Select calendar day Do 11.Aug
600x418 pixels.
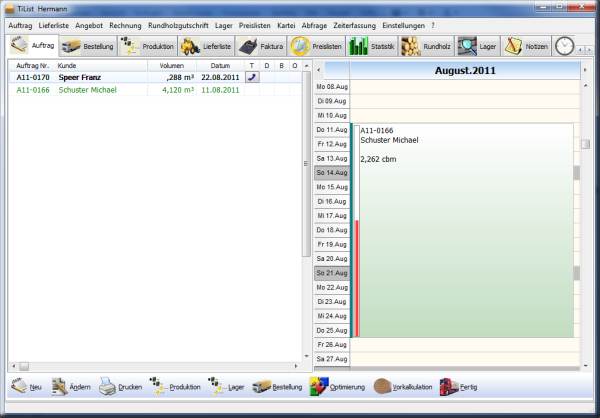click(332, 130)
